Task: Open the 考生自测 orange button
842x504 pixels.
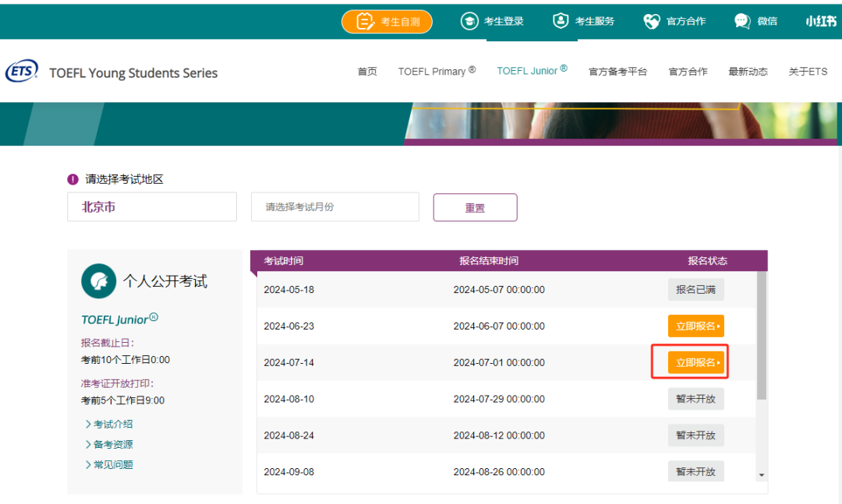Action: pyautogui.click(x=387, y=22)
